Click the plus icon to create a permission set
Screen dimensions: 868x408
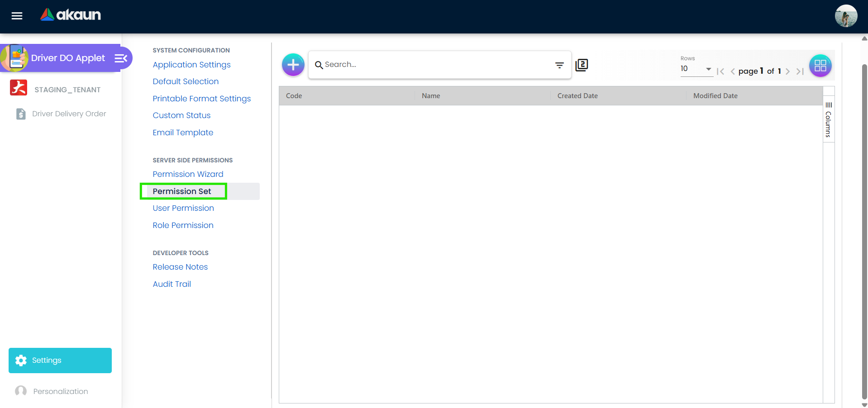point(293,65)
